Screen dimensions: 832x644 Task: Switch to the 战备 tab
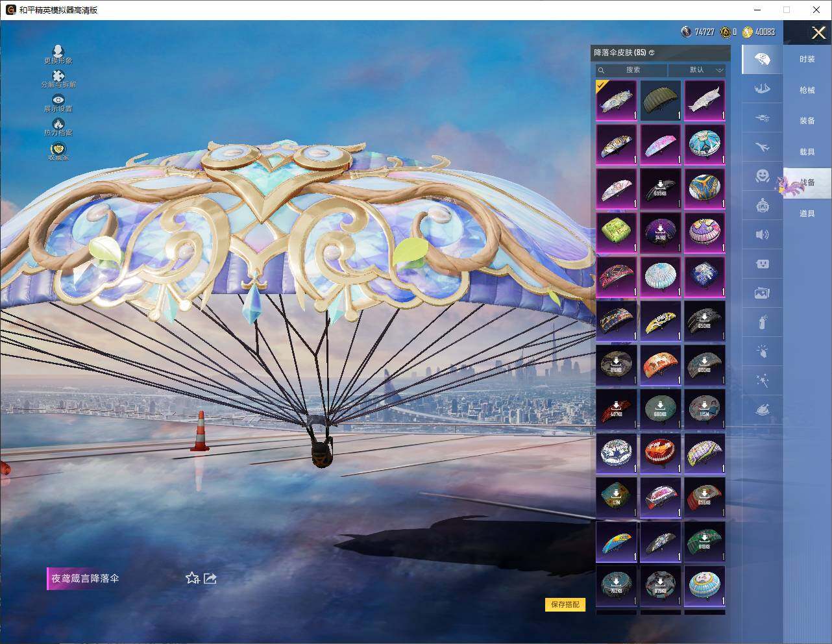[x=807, y=182]
